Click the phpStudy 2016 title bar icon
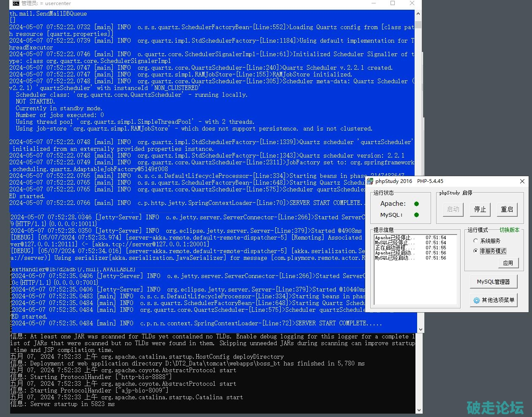 (x=370, y=181)
